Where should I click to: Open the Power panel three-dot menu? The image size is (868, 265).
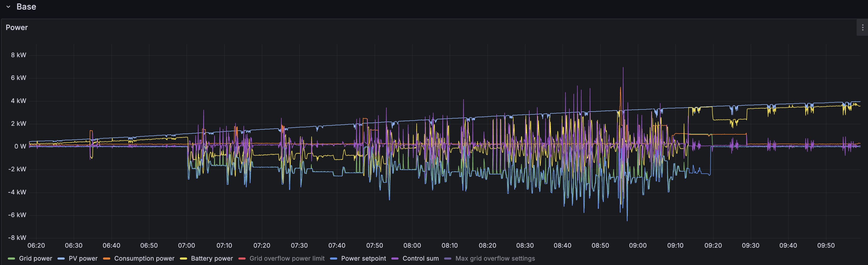863,28
